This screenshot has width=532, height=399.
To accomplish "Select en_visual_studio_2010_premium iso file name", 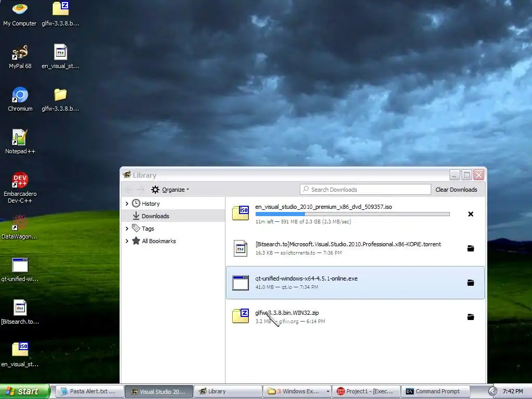I will coord(323,207).
